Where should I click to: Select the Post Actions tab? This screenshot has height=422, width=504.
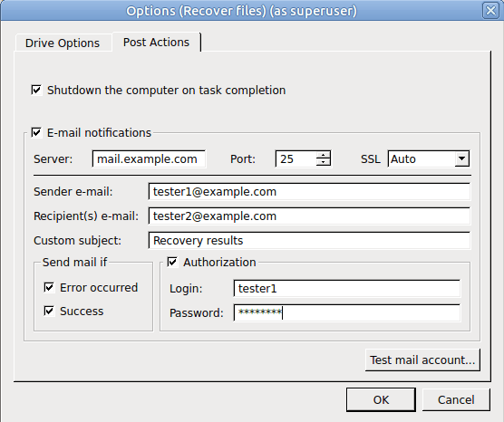157,42
